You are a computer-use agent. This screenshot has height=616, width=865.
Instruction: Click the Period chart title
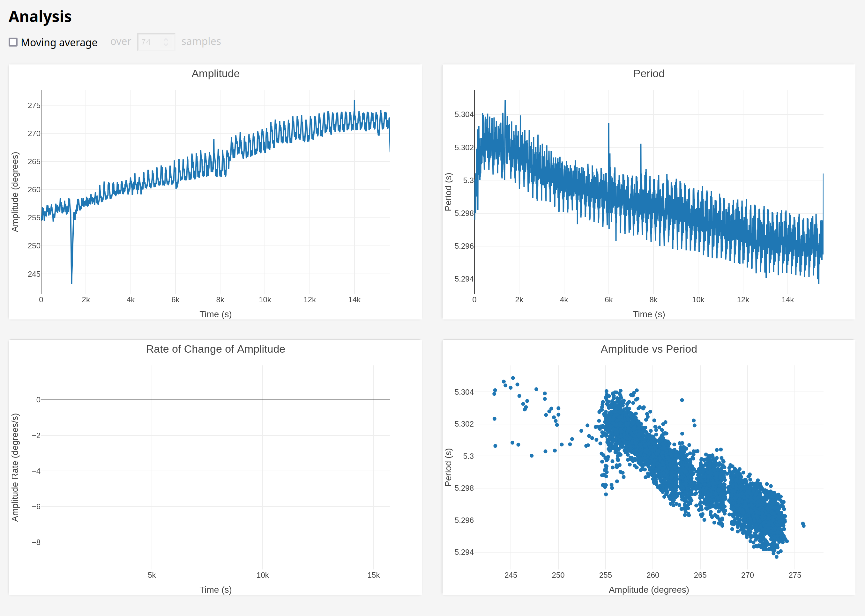[648, 74]
